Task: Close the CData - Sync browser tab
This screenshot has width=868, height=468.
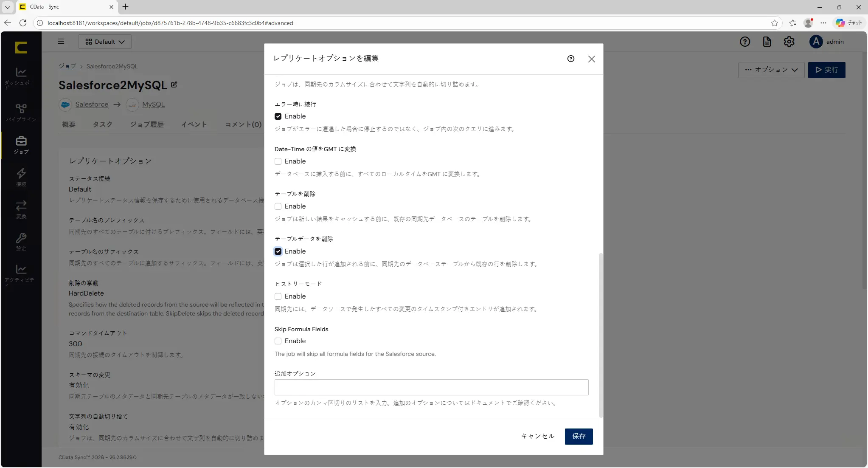Action: (x=111, y=7)
